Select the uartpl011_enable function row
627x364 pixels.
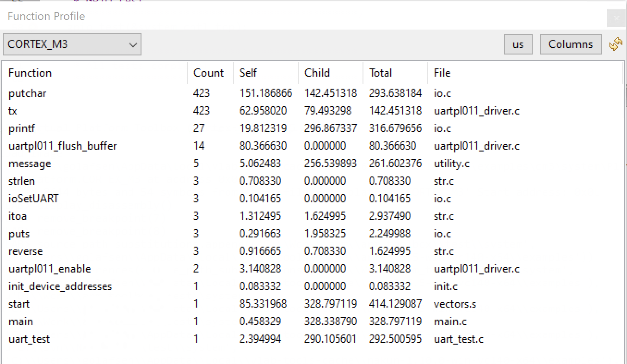(x=313, y=269)
